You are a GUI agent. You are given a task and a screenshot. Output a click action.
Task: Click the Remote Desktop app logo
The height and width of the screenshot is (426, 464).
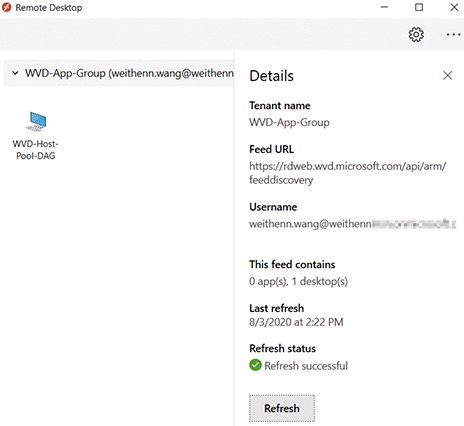(x=6, y=7)
